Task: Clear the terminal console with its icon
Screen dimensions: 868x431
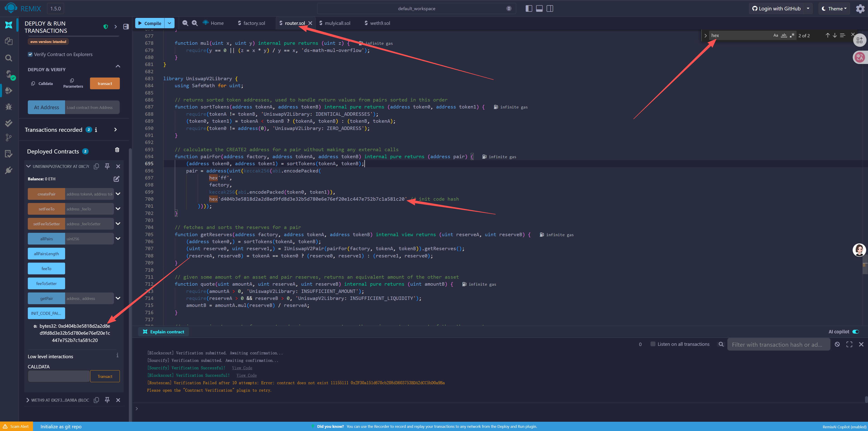Action: [837, 344]
